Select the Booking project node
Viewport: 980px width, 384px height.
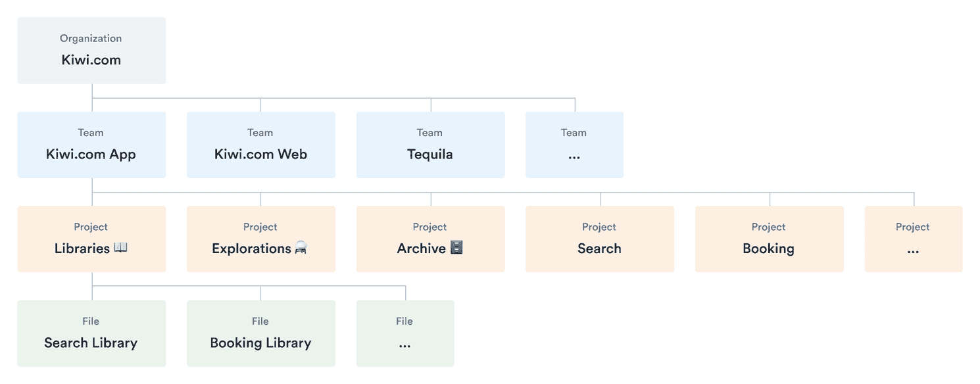[769, 239]
